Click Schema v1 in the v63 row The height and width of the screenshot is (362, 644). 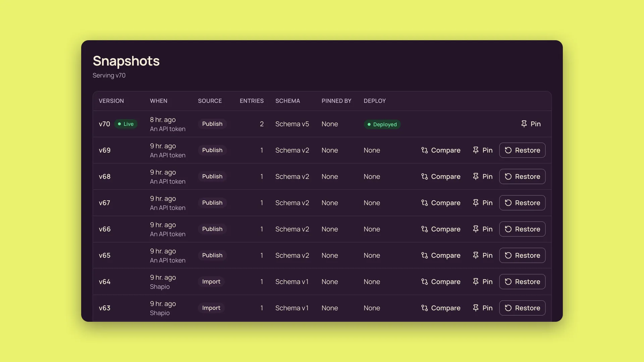point(292,308)
